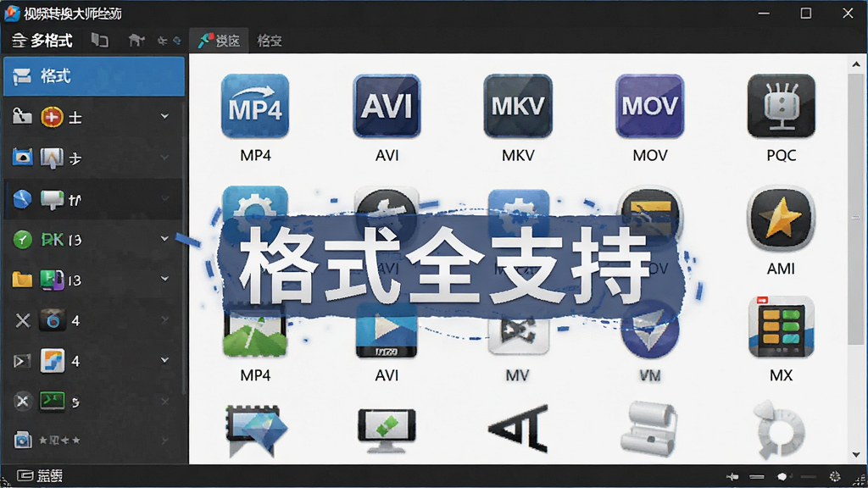Click the vertical scrollbar thumb of format grid

856,208
